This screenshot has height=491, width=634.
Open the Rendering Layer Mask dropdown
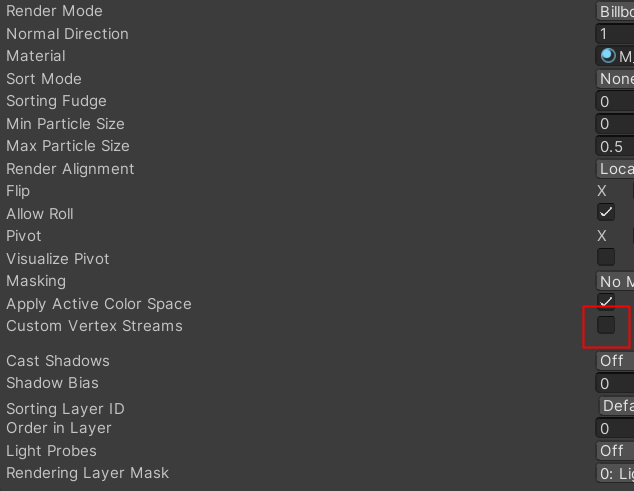(615, 473)
